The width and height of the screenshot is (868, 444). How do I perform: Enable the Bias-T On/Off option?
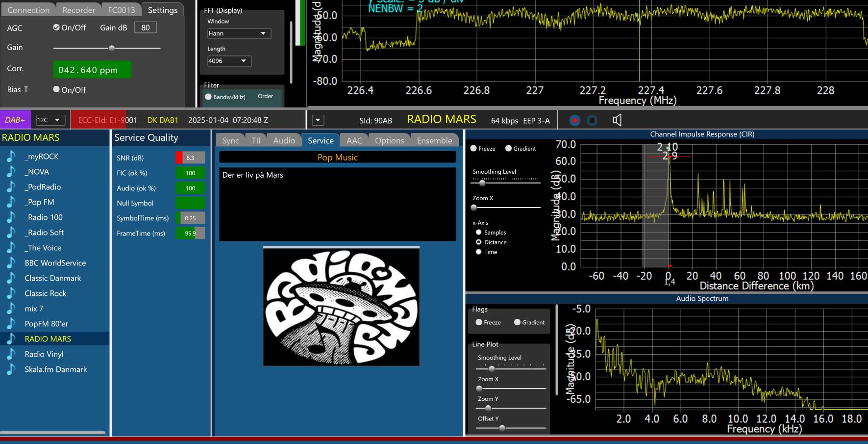click(x=56, y=89)
